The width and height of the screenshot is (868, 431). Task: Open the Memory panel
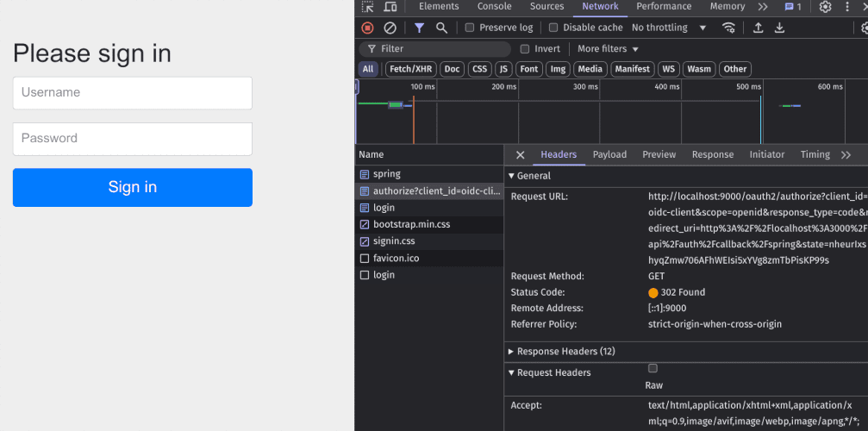727,7
